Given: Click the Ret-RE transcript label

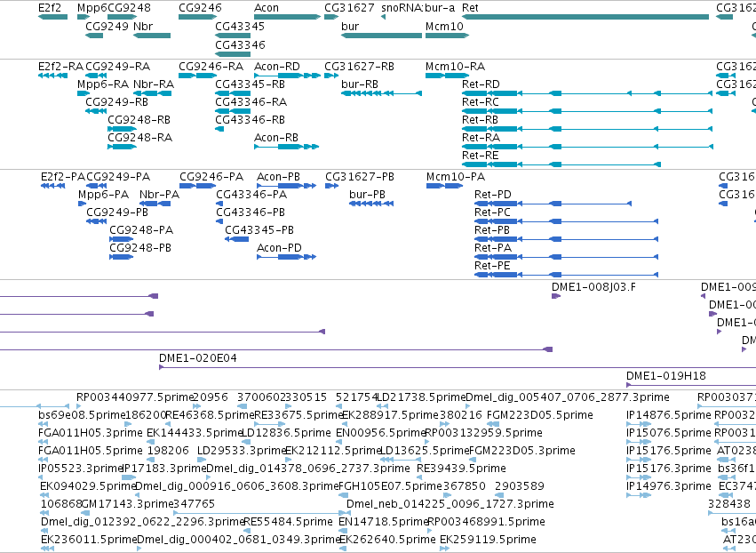Looking at the screenshot, I should (x=480, y=156).
